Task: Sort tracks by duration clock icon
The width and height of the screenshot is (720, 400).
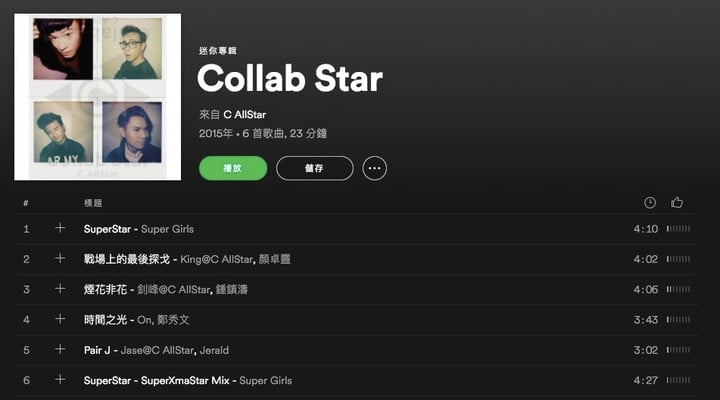Action: [x=650, y=203]
